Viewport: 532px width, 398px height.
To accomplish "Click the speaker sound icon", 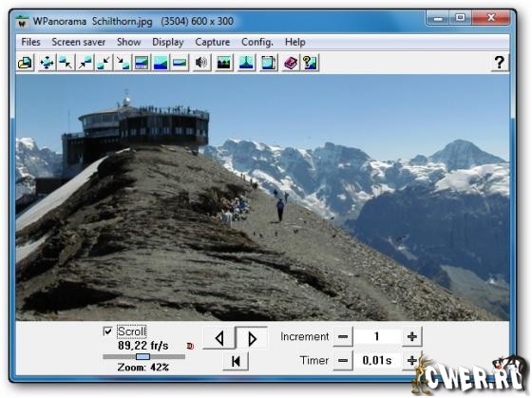I will (x=201, y=63).
